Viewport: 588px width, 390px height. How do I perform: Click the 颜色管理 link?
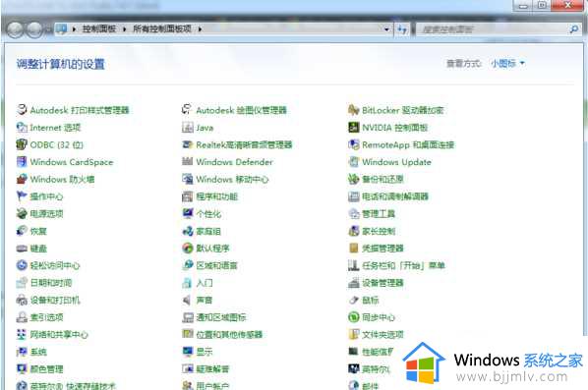click(46, 369)
